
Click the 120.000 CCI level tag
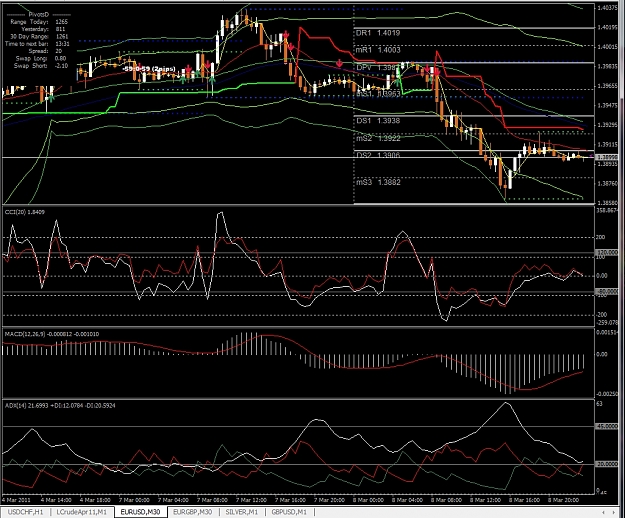[606, 253]
